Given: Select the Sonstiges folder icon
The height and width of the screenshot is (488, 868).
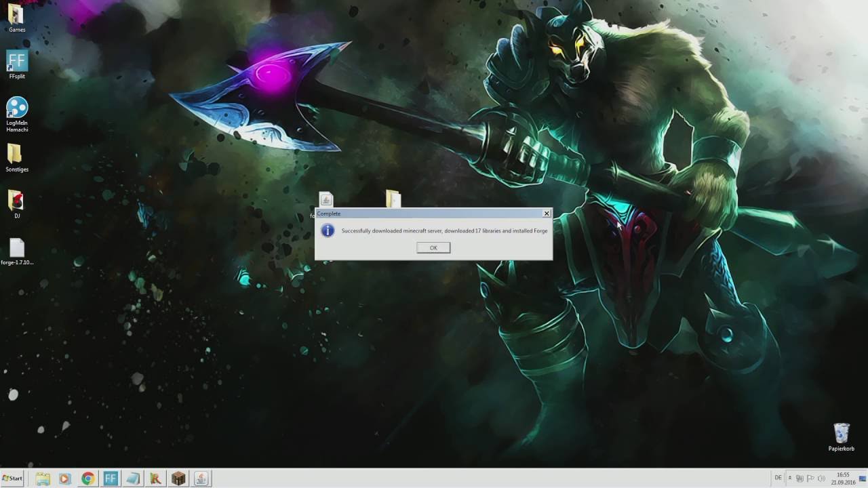Looking at the screenshot, I should point(17,157).
